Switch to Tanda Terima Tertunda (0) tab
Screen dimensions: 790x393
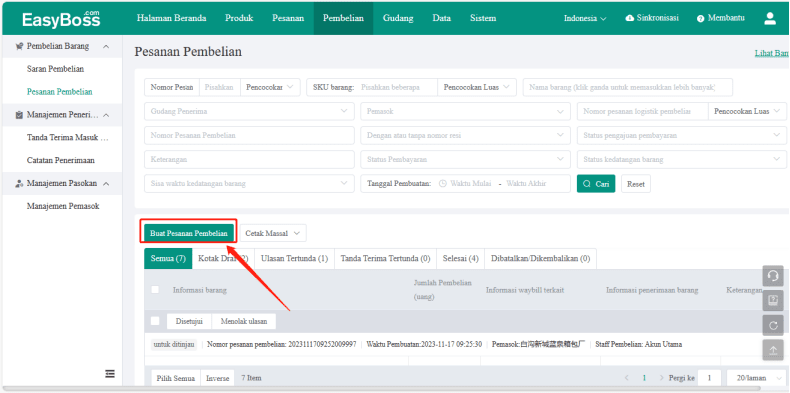pyautogui.click(x=385, y=258)
